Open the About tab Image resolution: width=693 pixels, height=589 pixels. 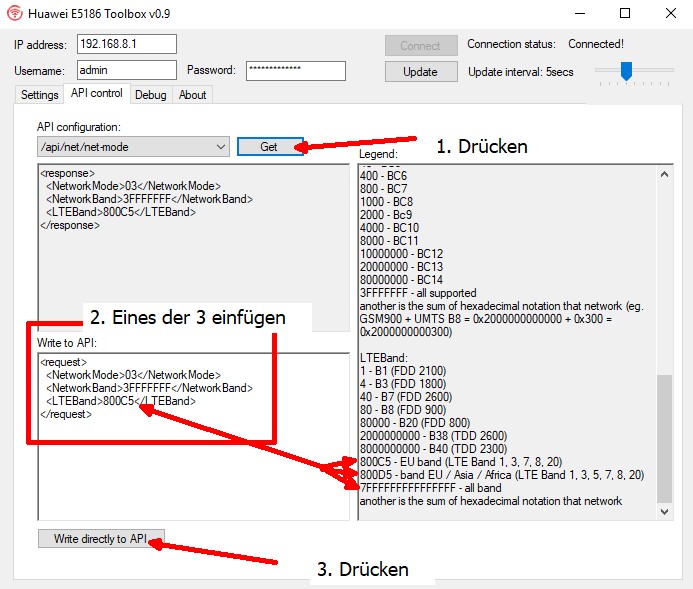pyautogui.click(x=192, y=95)
